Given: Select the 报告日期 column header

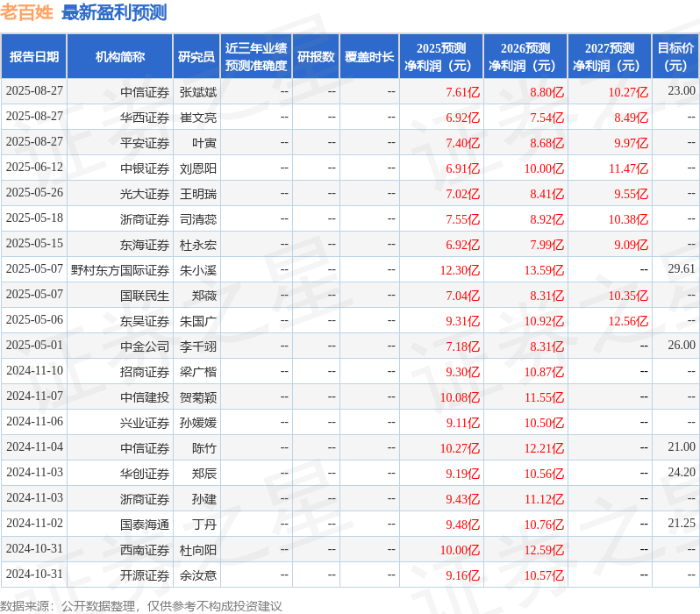Looking at the screenshot, I should [x=34, y=57].
